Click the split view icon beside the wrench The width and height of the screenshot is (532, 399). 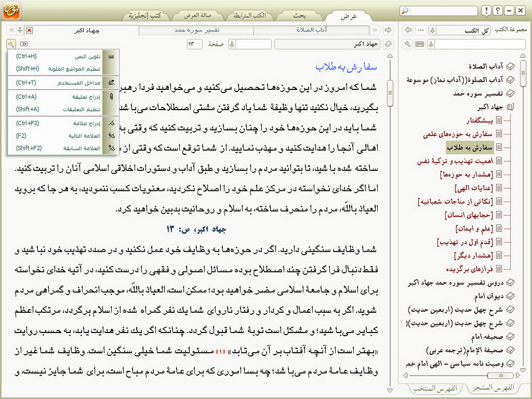(x=24, y=44)
